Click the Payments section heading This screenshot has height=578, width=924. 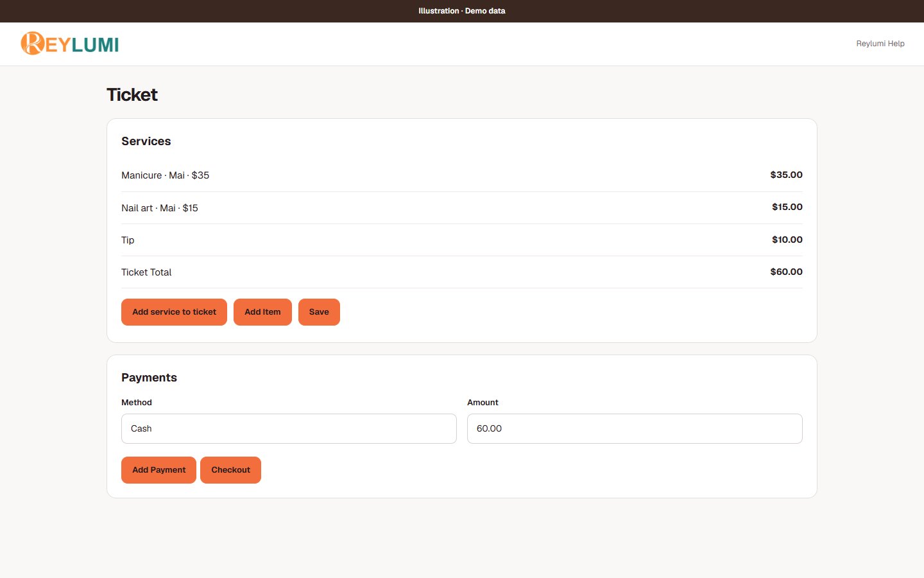(149, 378)
